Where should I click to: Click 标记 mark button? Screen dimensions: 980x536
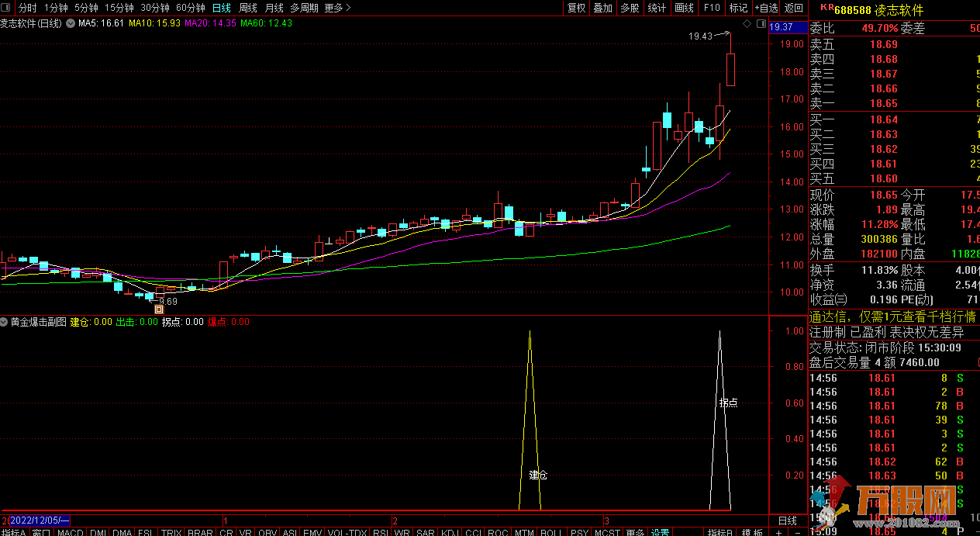(738, 8)
